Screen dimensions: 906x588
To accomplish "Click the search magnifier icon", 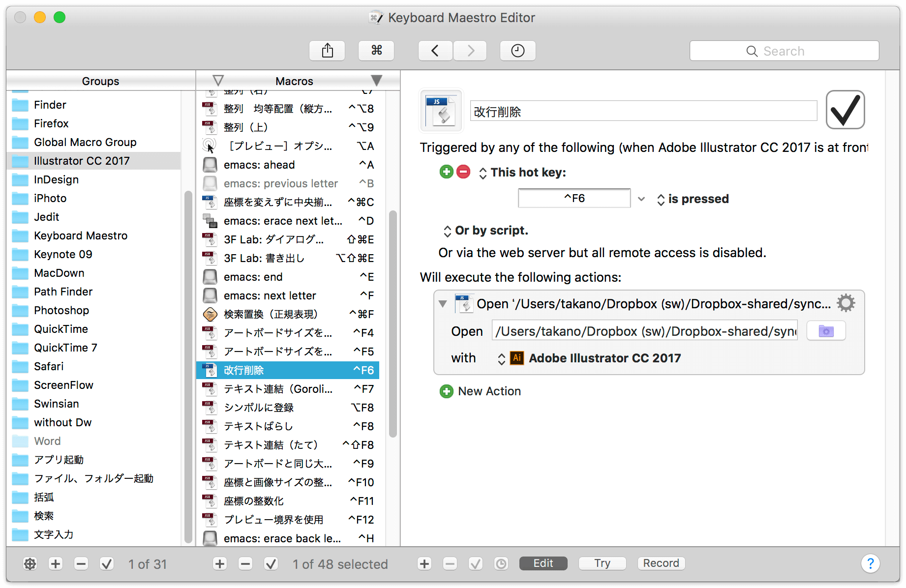I will (x=752, y=51).
